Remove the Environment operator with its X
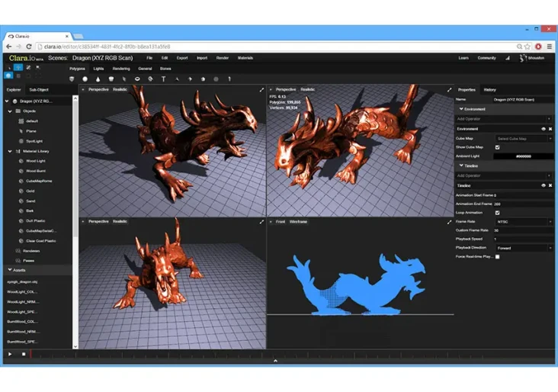Image resolution: width=558 pixels, height=392 pixels. pyautogui.click(x=550, y=129)
